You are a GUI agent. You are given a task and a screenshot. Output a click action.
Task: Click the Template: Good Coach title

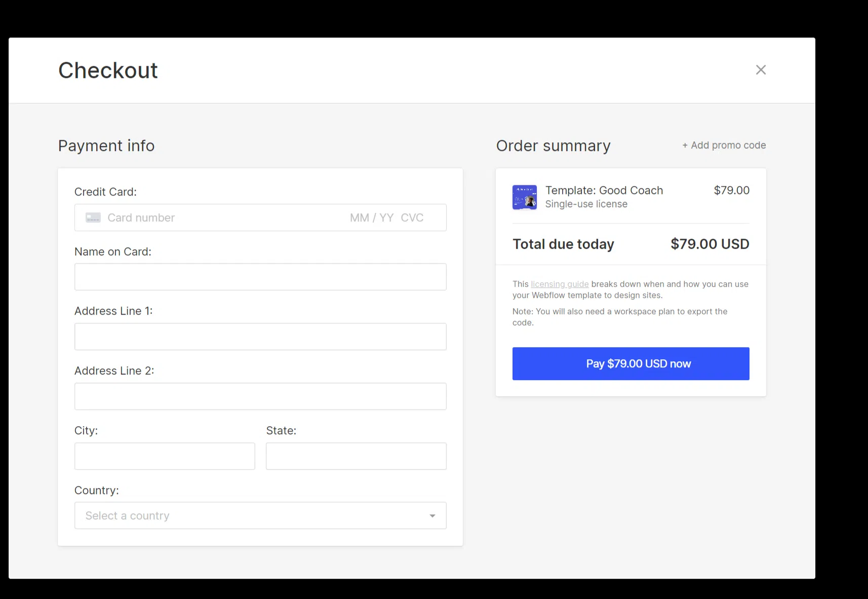click(604, 191)
